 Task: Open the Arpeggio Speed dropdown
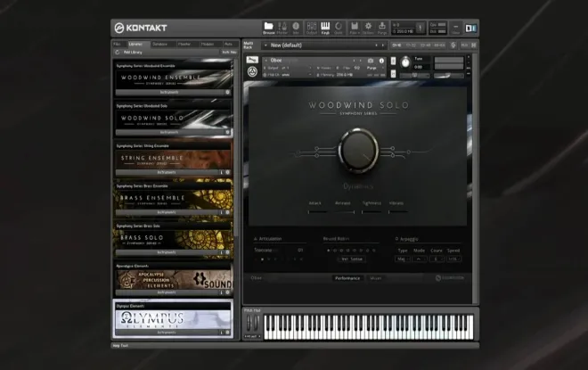453,259
